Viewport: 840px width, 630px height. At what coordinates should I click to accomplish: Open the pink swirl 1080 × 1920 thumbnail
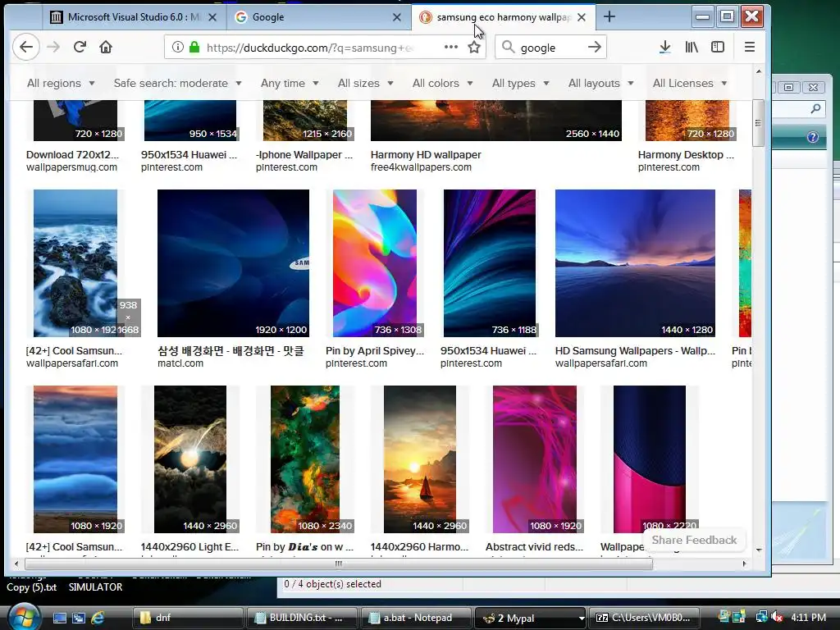tap(535, 459)
